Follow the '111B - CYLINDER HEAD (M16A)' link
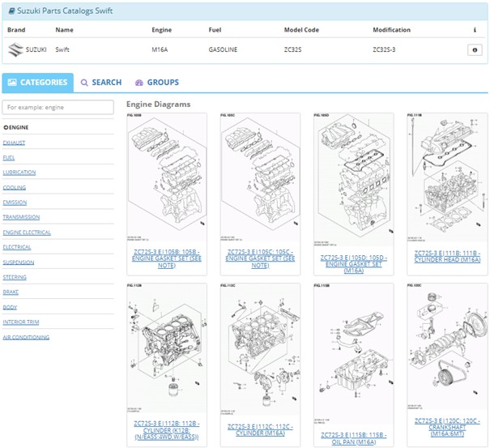 pyautogui.click(x=447, y=256)
